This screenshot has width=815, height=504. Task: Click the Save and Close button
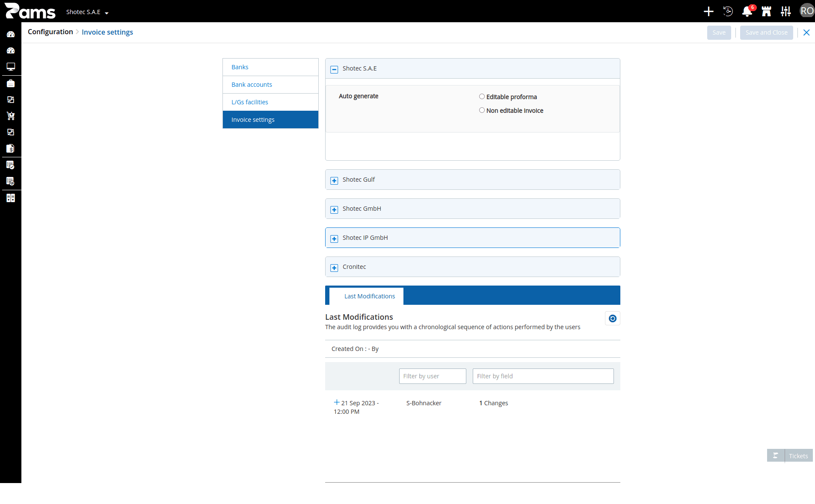pos(766,32)
